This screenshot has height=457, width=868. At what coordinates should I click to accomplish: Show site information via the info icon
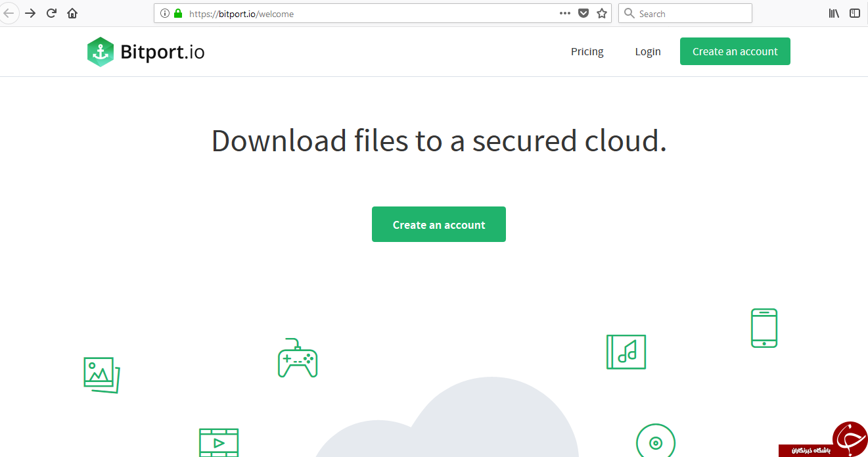[165, 13]
